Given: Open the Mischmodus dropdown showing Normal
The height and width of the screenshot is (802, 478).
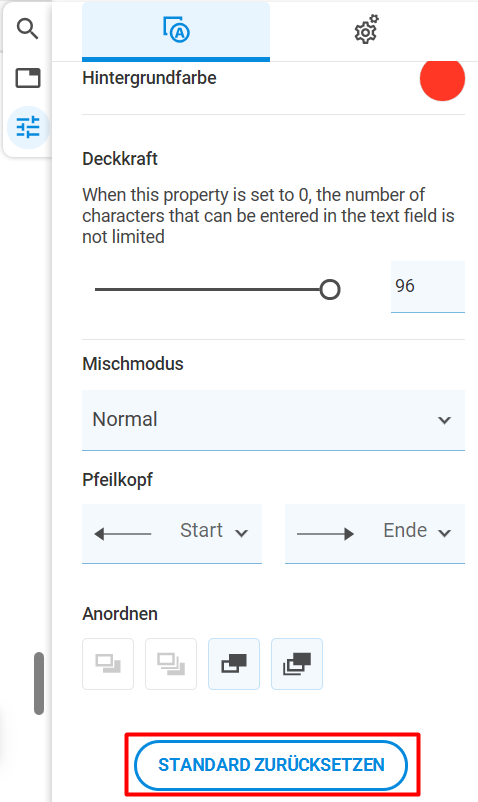Looking at the screenshot, I should [273, 420].
